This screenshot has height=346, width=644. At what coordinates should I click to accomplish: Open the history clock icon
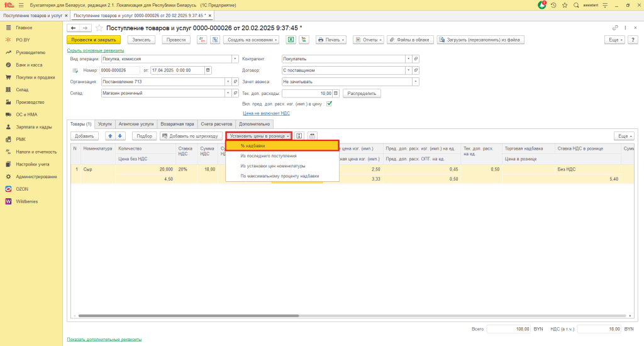[x=553, y=5]
